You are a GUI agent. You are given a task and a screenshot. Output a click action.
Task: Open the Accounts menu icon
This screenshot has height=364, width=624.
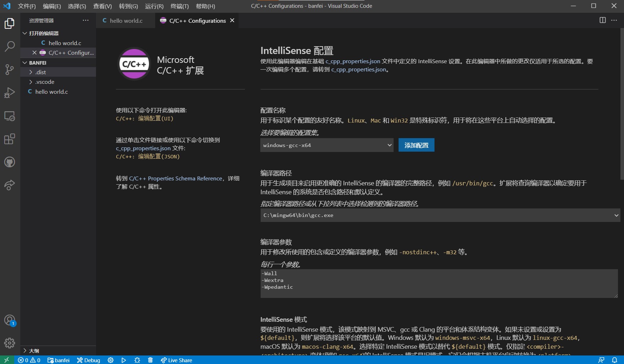(x=10, y=320)
